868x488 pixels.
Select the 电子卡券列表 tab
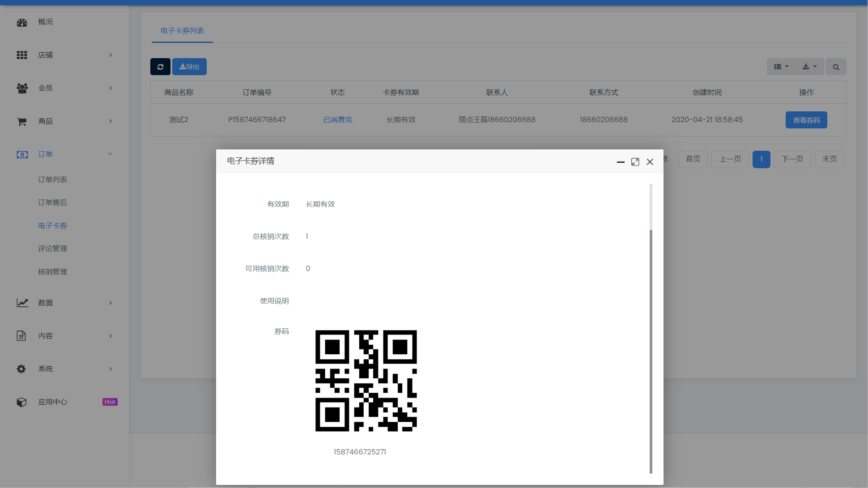[x=182, y=31]
